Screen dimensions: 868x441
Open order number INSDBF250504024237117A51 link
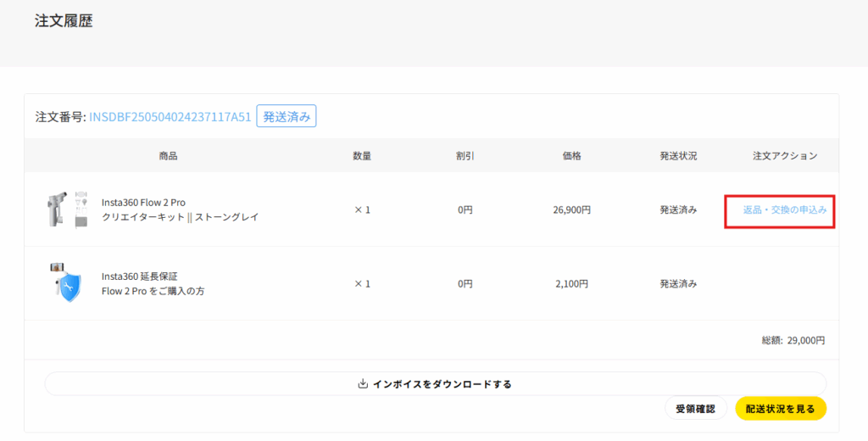[170, 117]
